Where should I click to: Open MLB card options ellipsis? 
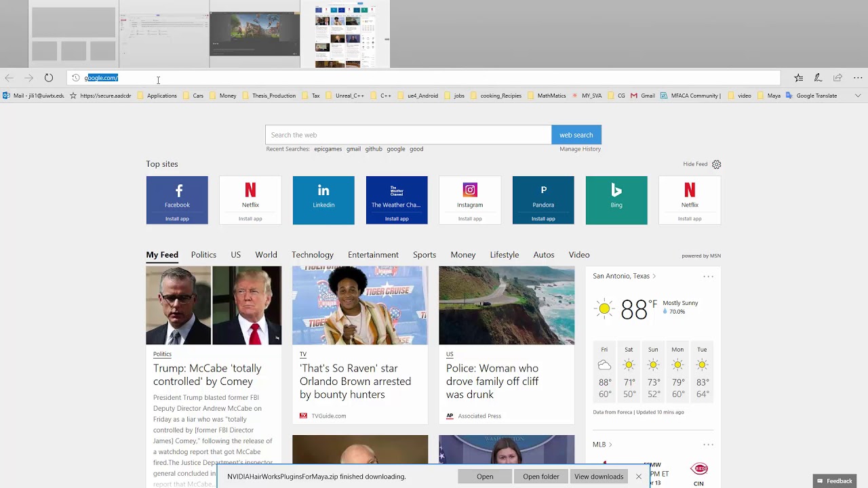[x=708, y=445]
